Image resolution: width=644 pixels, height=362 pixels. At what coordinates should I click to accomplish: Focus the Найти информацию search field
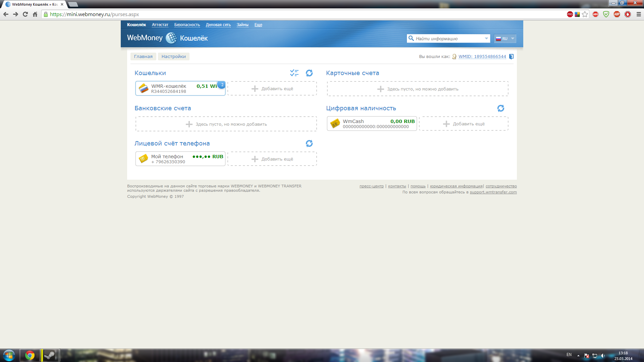(x=449, y=39)
